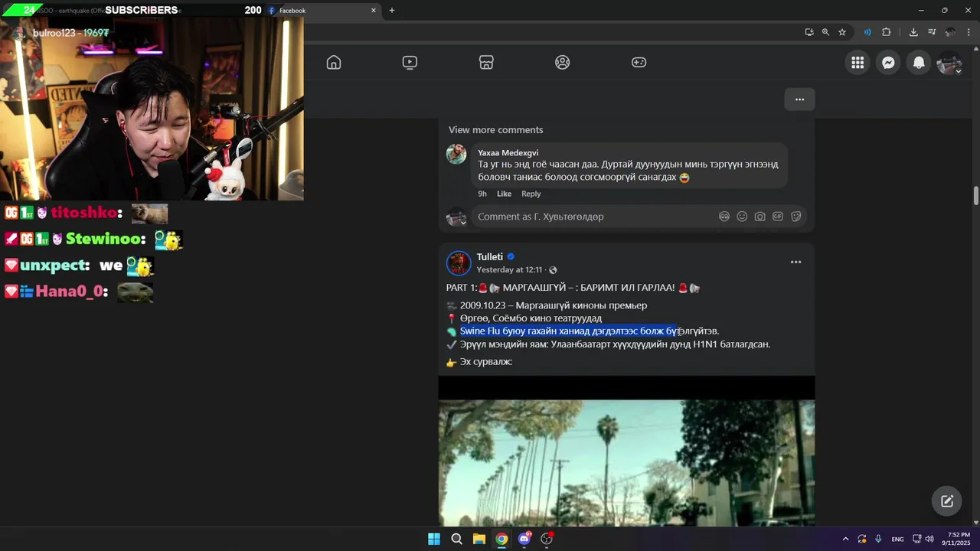
Task: Open Yesterday at 12:11 post timestamp
Action: pos(509,270)
